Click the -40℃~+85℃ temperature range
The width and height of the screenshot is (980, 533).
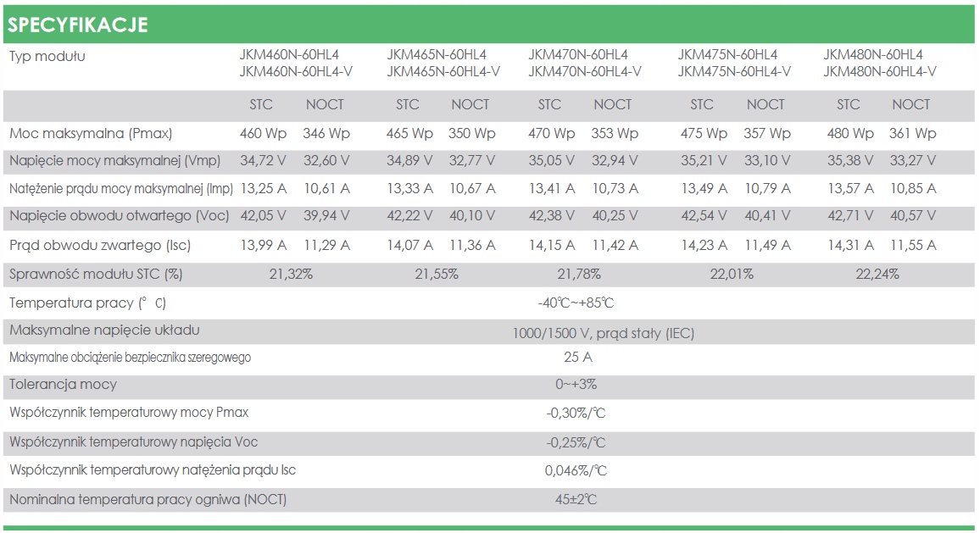click(576, 303)
